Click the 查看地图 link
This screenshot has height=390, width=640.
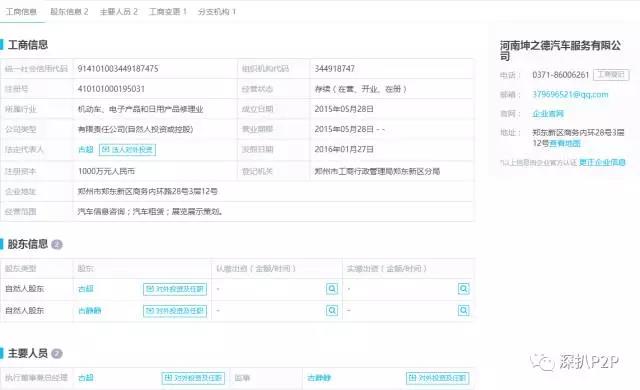pos(565,143)
